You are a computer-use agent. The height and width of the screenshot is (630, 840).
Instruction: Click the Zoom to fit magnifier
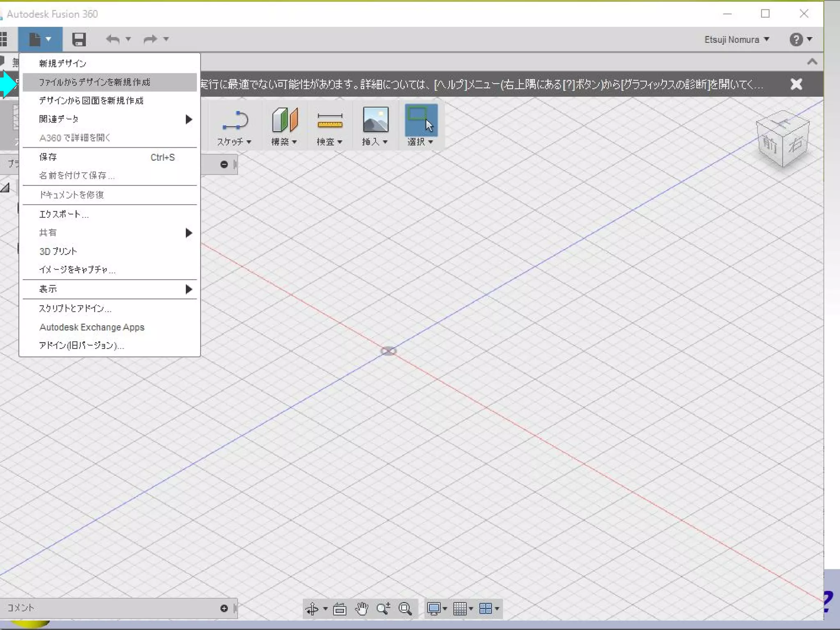tap(405, 609)
